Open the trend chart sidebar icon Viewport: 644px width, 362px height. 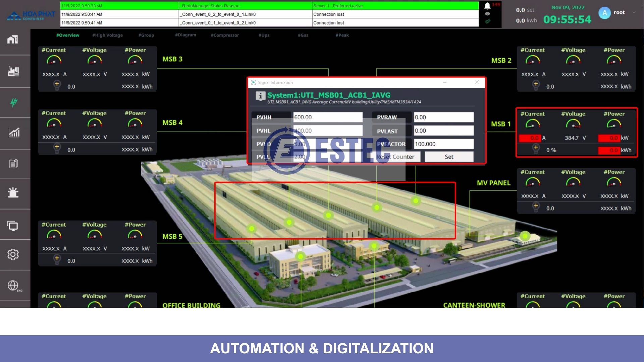(x=14, y=132)
